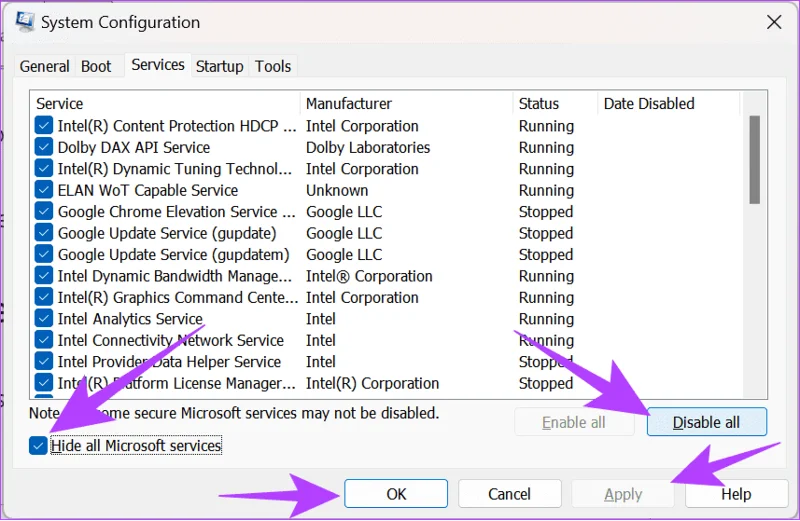The width and height of the screenshot is (800, 521).
Task: Click Intel Corporation cell for Graphics Command Center
Action: click(362, 297)
